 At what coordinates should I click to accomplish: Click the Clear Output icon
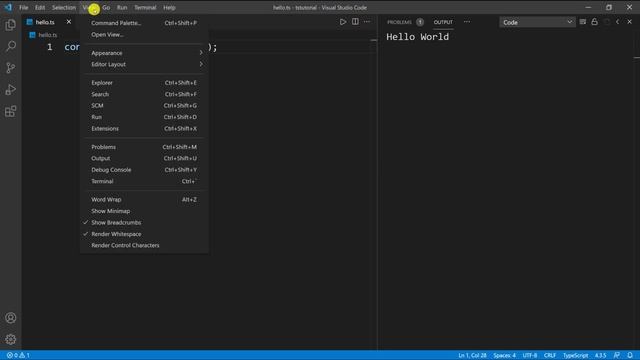click(x=582, y=22)
